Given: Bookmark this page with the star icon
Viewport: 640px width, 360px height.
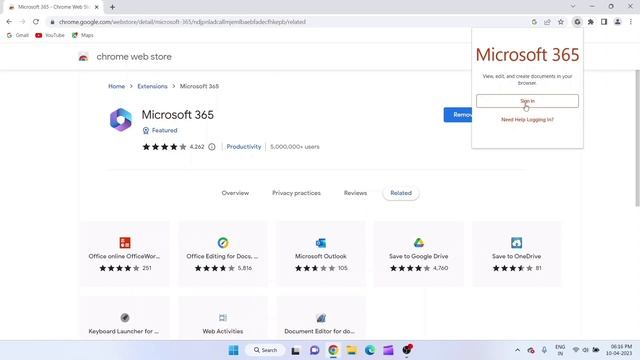Looking at the screenshot, I should pos(561,22).
